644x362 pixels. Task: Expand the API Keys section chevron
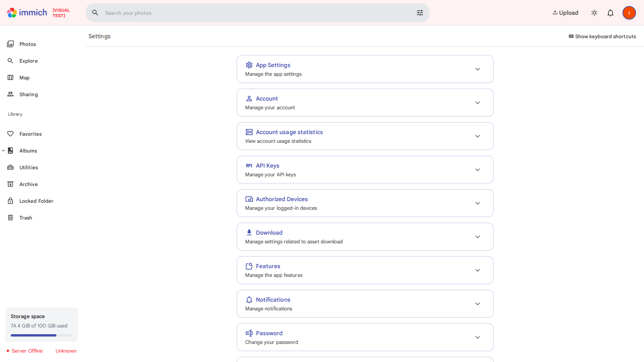click(x=477, y=170)
